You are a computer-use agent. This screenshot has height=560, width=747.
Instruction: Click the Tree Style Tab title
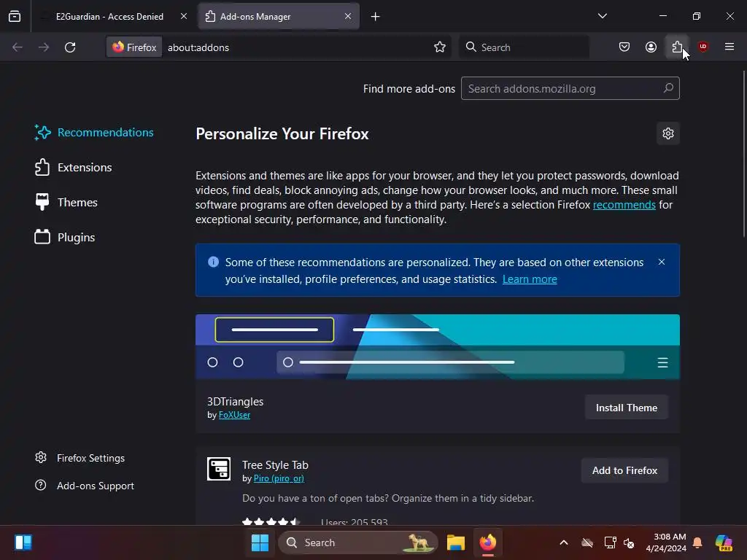point(275,464)
